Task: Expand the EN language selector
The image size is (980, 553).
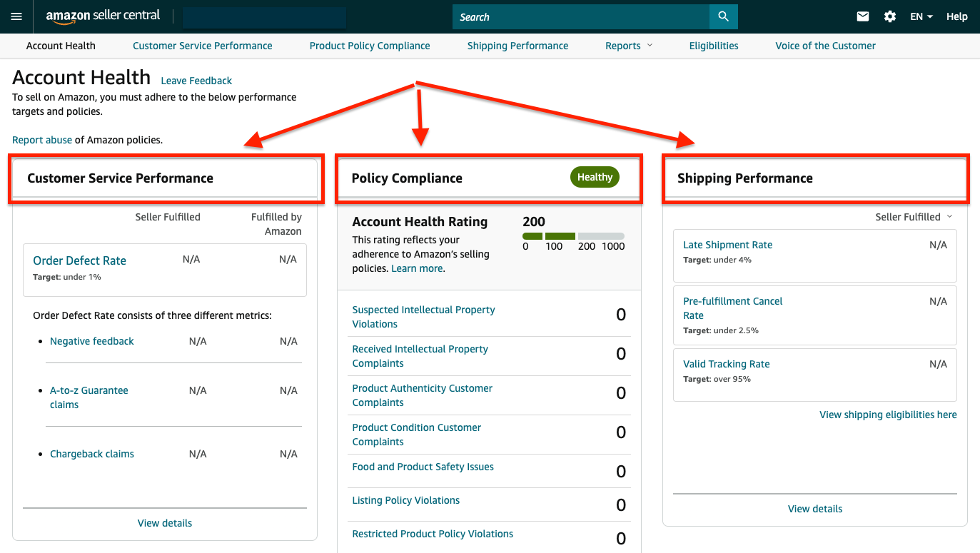Action: (921, 16)
